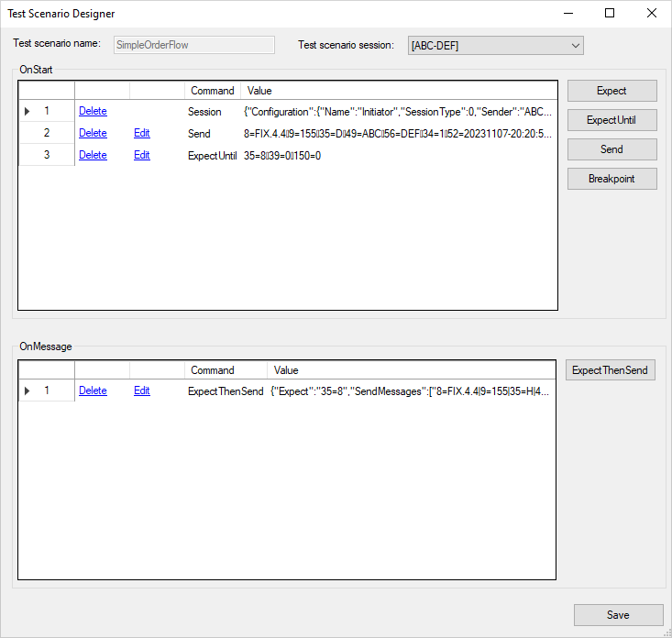Screen dimensions: 672x638
Task: Click the Expect 35=8 SendMessages value cell
Action: pos(411,390)
